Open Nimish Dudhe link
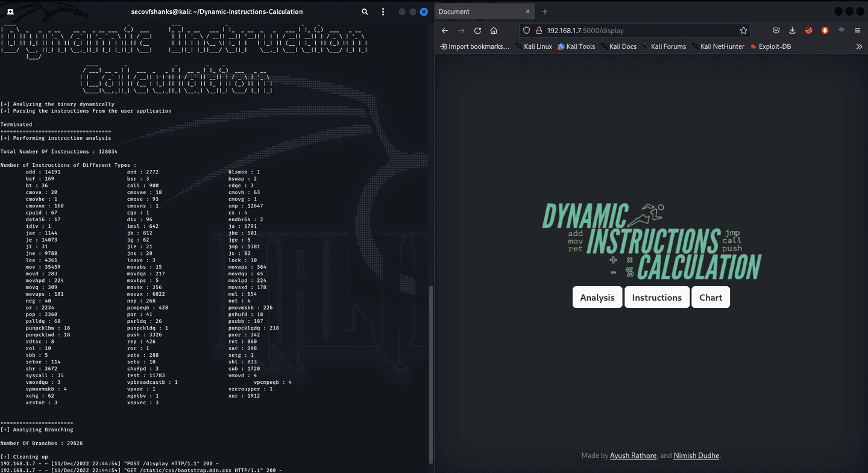868x473 pixels. coord(696,456)
